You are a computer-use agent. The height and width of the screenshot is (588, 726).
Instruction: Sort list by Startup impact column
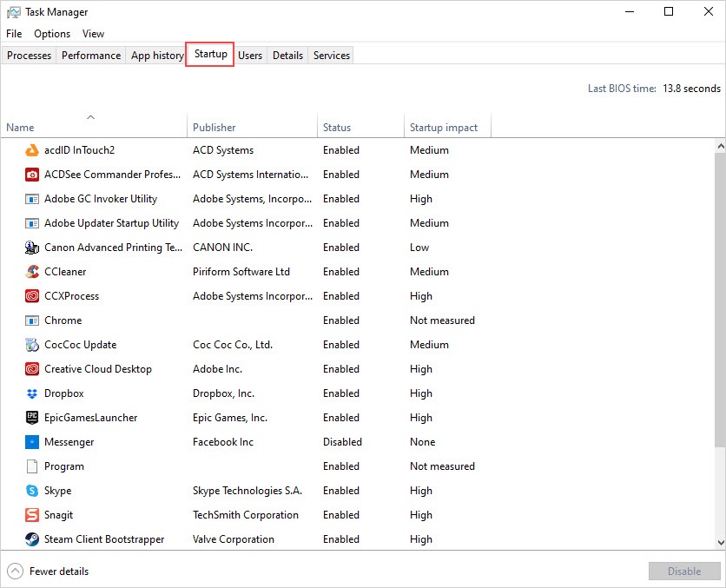click(x=444, y=128)
